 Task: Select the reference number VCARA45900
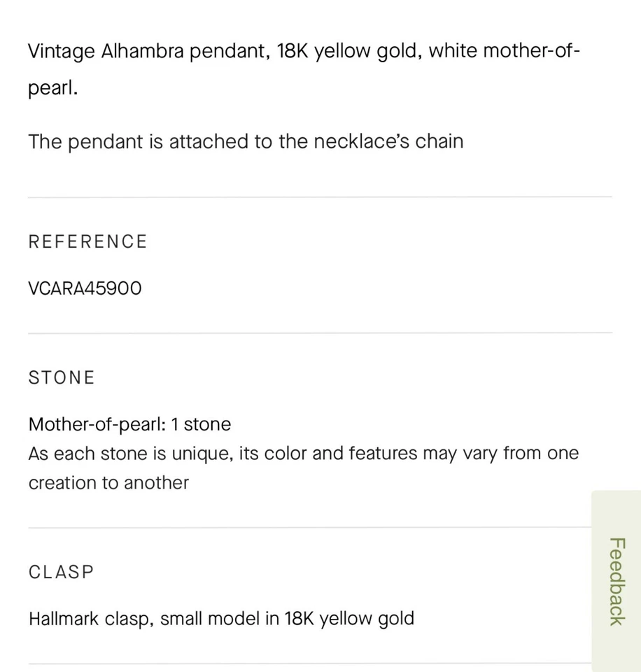point(85,288)
